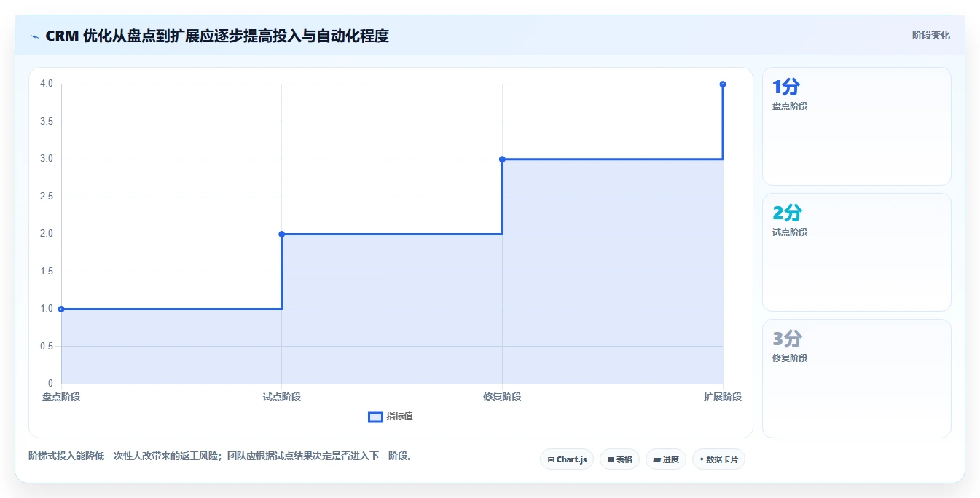Toggle the 指标值 legend swatch
Viewport: 980px width, 498px height.
click(x=375, y=417)
